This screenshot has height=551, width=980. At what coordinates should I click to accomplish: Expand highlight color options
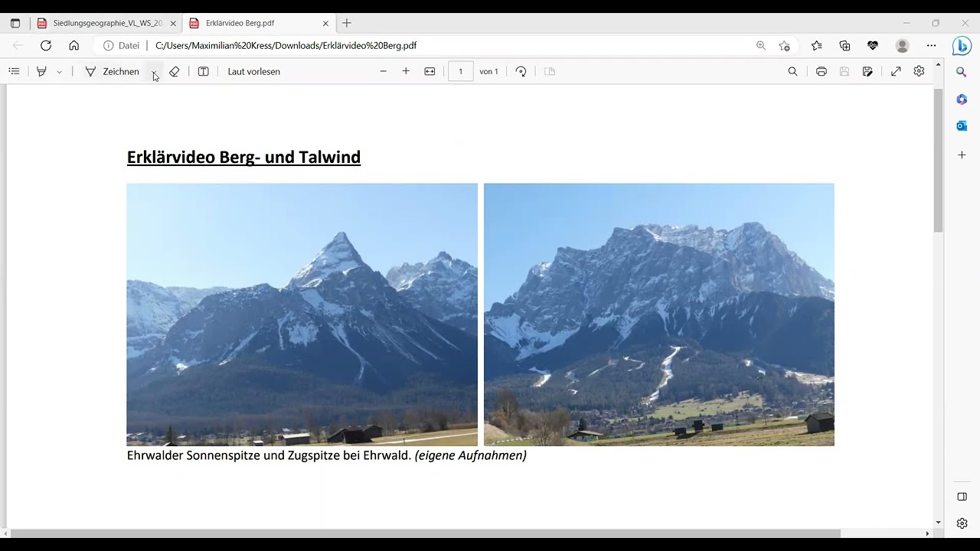tap(59, 72)
